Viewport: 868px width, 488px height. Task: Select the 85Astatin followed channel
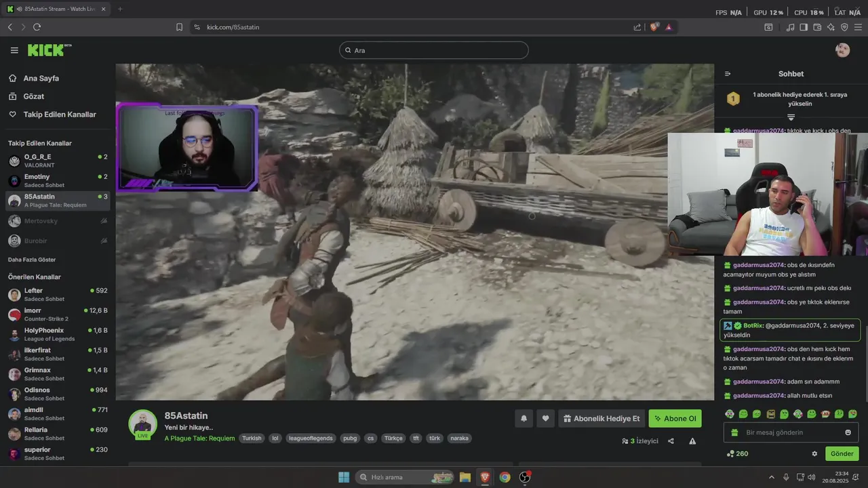[58, 201]
